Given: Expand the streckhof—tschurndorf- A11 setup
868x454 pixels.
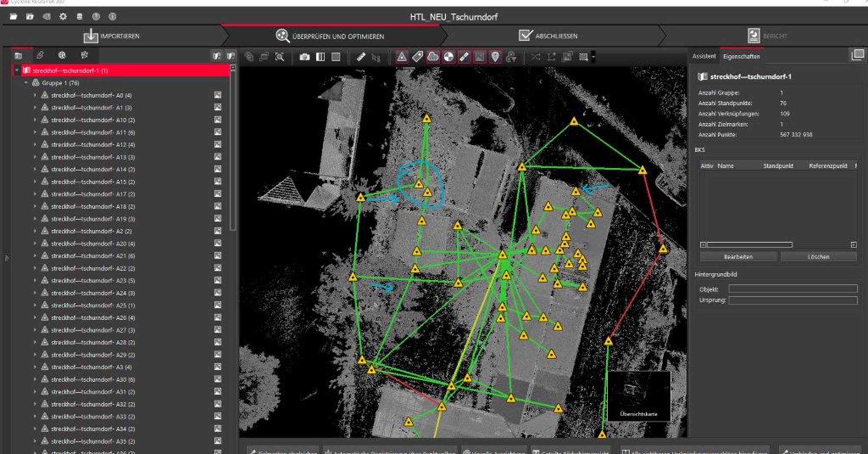Looking at the screenshot, I should [x=35, y=132].
